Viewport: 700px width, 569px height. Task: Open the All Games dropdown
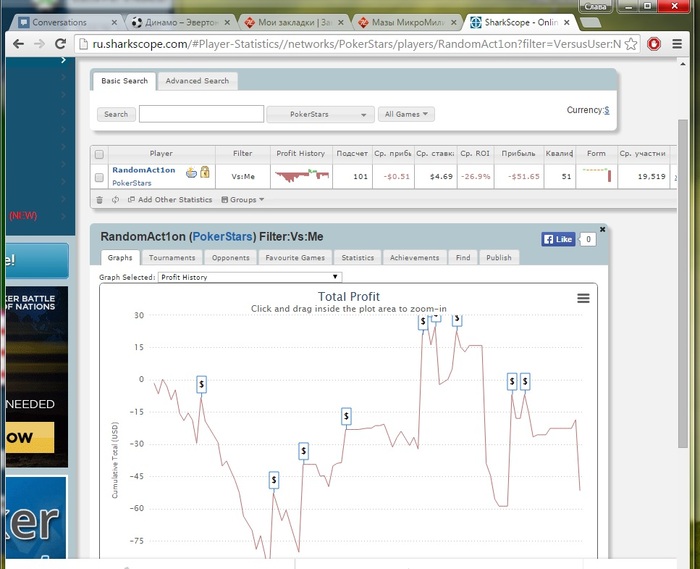[406, 114]
